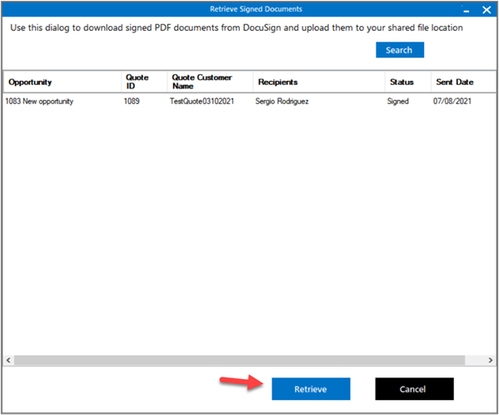Click the horizontal scrollbar left arrow

pyautogui.click(x=8, y=360)
